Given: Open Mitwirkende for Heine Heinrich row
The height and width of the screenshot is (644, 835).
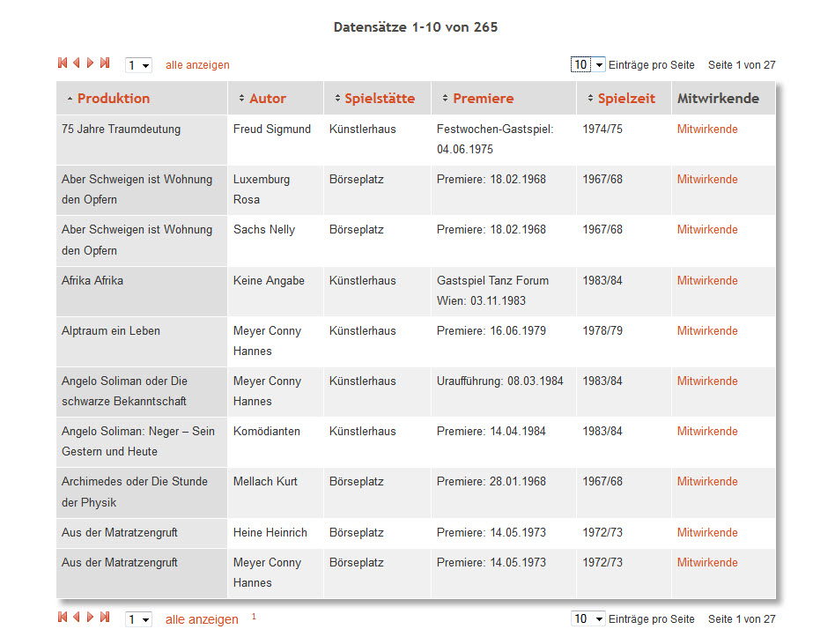Looking at the screenshot, I should click(x=707, y=533).
